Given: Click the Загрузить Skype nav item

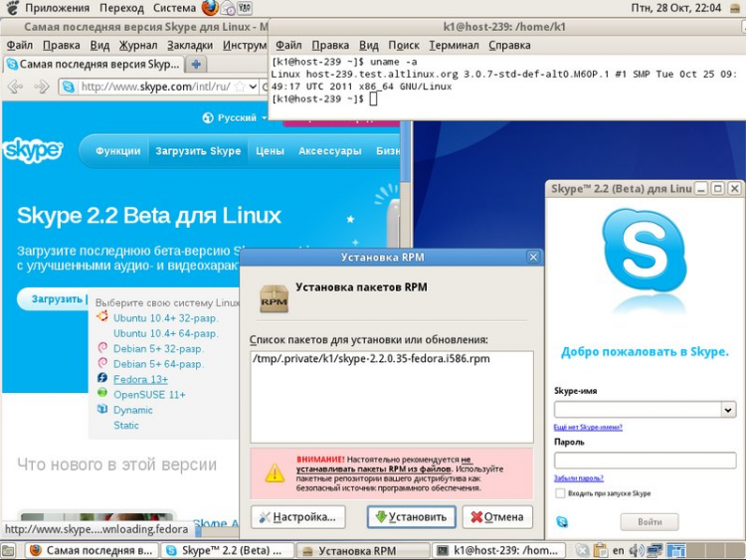Looking at the screenshot, I should click(x=198, y=151).
